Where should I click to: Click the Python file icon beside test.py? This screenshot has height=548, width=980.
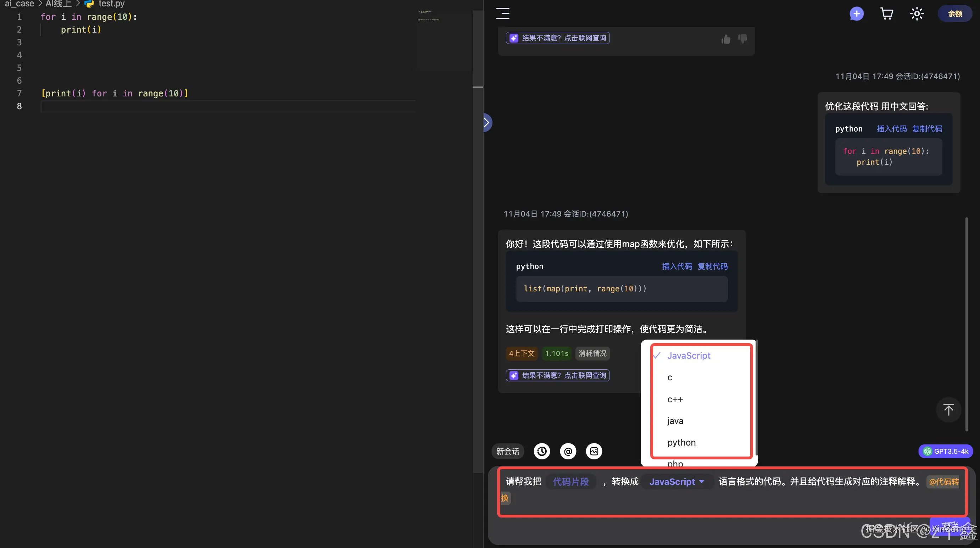tap(89, 4)
